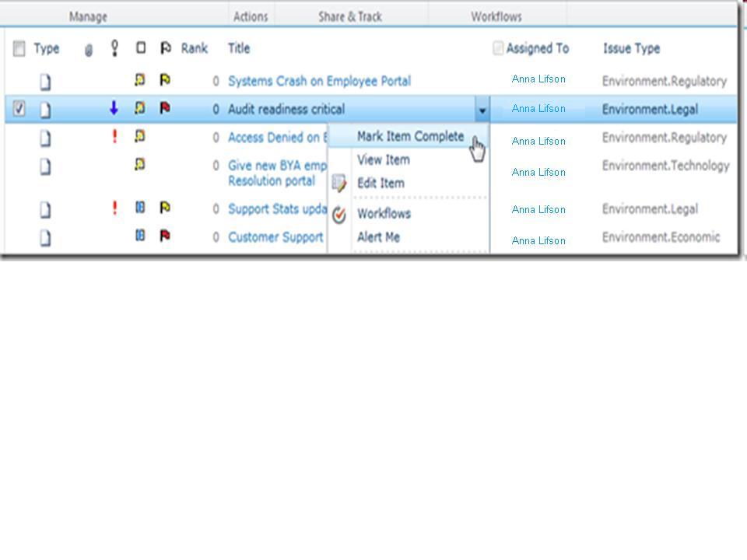
Task: Click the Workflows checkmark icon in context menu
Action: [338, 214]
